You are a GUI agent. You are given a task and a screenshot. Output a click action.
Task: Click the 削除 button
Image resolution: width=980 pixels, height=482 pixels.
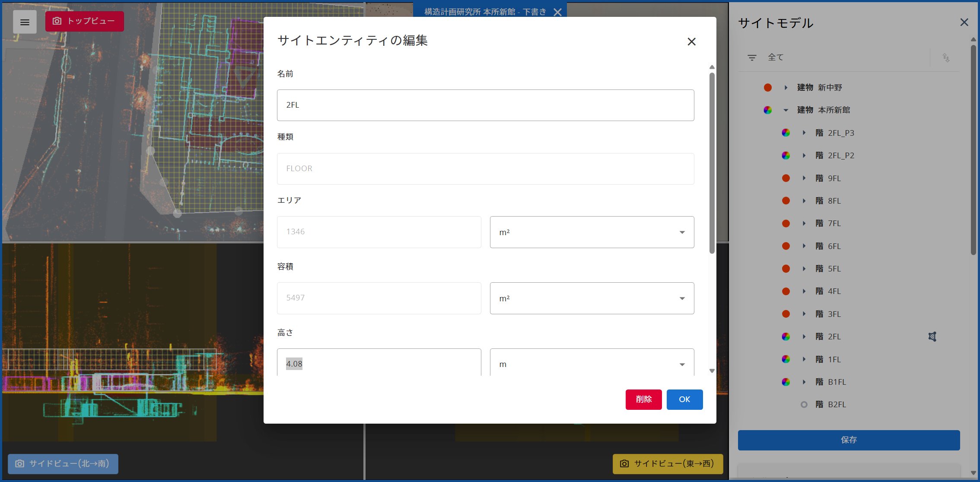[x=643, y=399]
